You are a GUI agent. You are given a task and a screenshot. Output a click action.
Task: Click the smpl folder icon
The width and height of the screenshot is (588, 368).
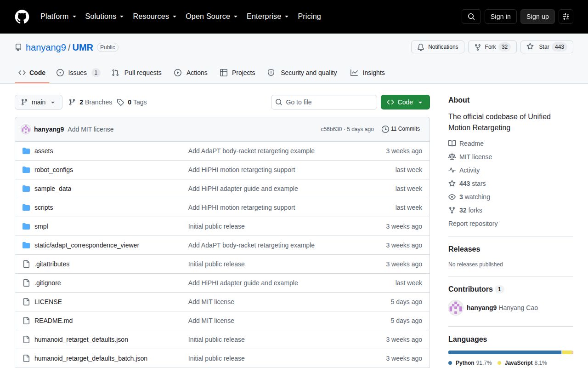26,226
